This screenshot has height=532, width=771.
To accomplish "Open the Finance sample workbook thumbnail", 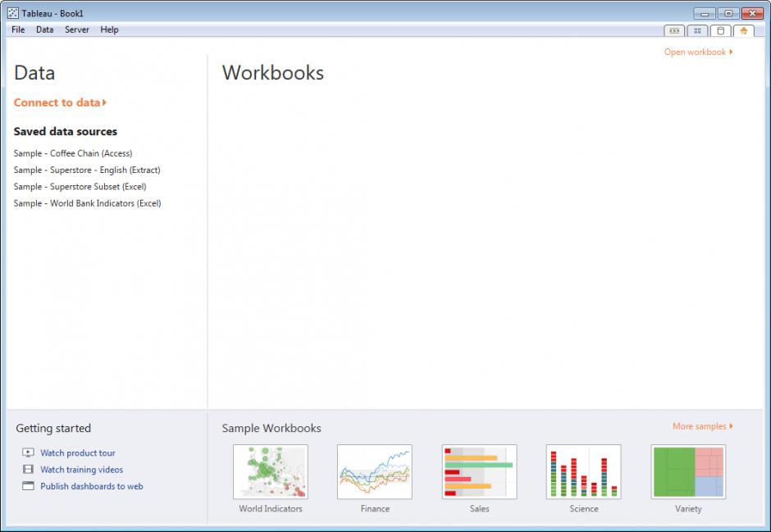I will click(375, 471).
